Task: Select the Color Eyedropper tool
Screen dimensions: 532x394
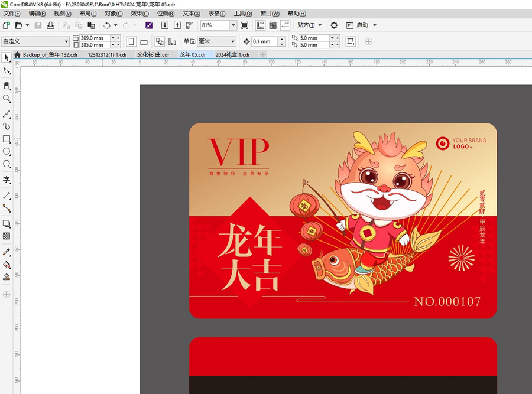Action: click(7, 252)
